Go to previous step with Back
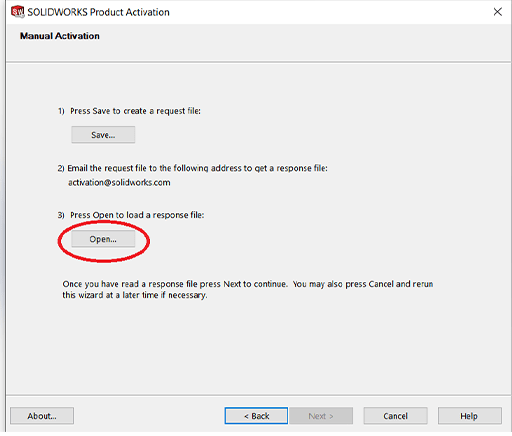 (x=256, y=416)
